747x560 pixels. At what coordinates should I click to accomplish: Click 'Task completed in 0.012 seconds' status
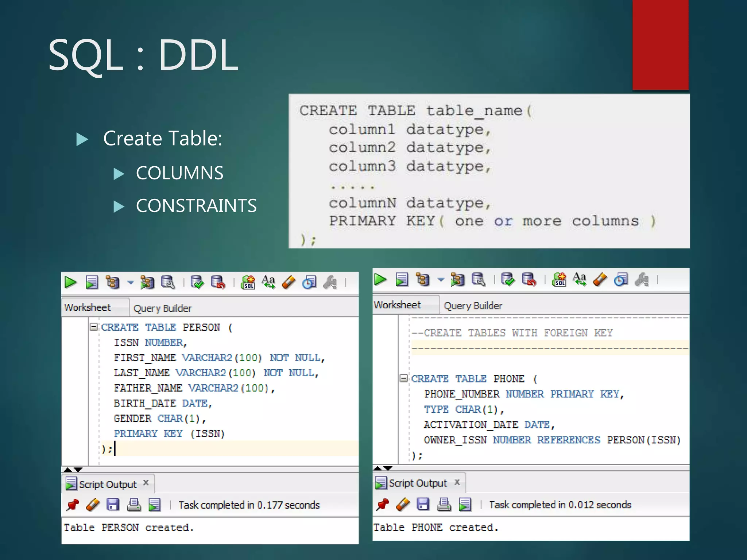560,505
